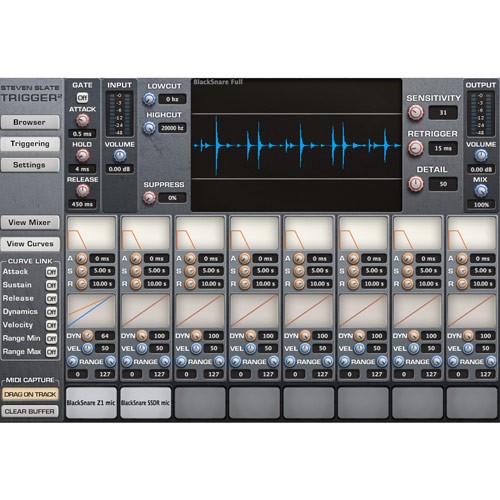Select the BlackSnare Z1 mic sample slot
This screenshot has height=500, width=500.
(91, 403)
